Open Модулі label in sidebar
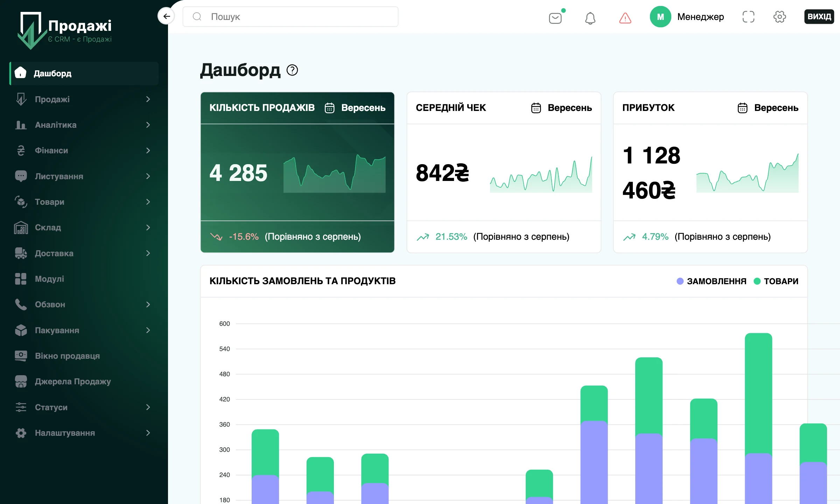The height and width of the screenshot is (504, 840). (49, 279)
